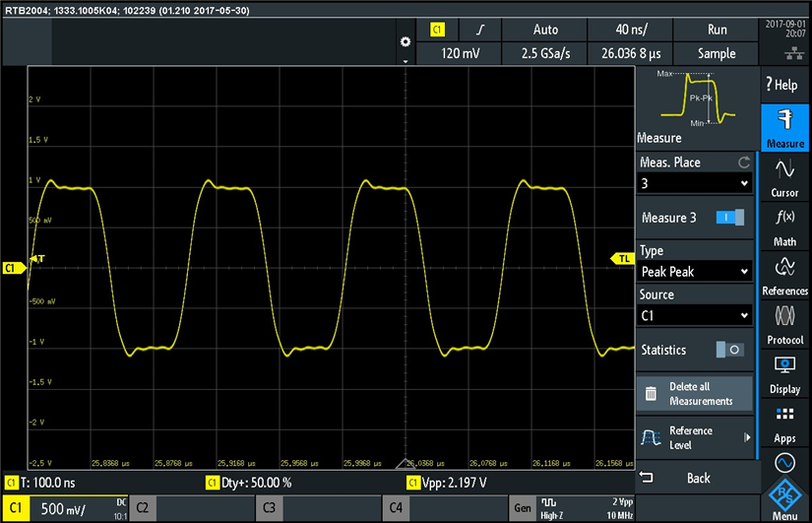Click the Back button
Screen dimensions: 812x523
point(695,478)
